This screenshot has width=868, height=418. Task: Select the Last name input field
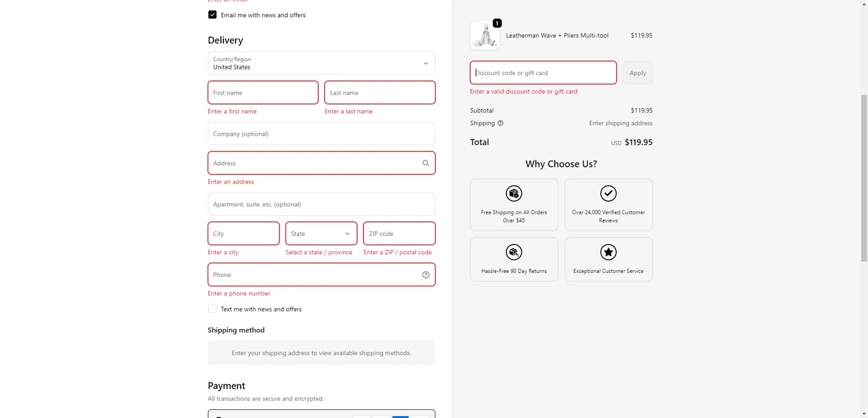[x=380, y=93]
